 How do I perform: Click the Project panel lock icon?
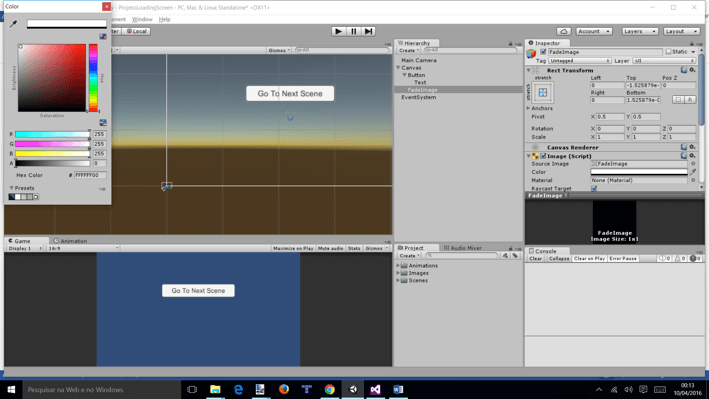(x=510, y=248)
